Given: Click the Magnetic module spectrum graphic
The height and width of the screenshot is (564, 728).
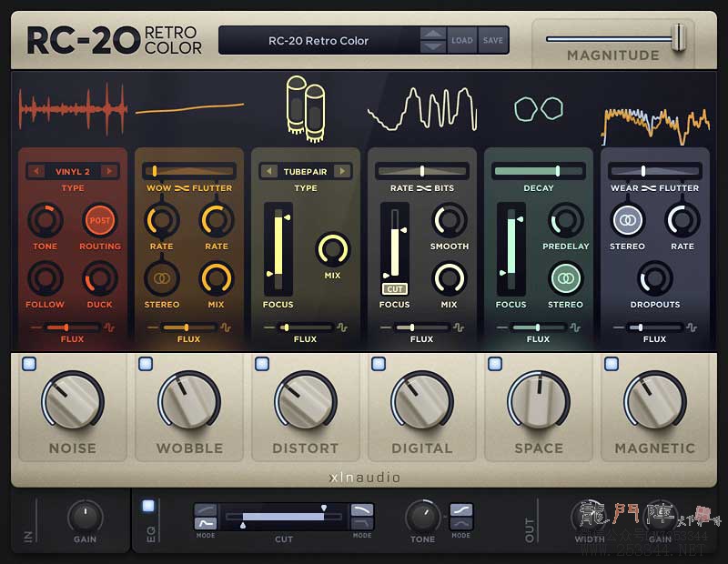Looking at the screenshot, I should pos(655,126).
